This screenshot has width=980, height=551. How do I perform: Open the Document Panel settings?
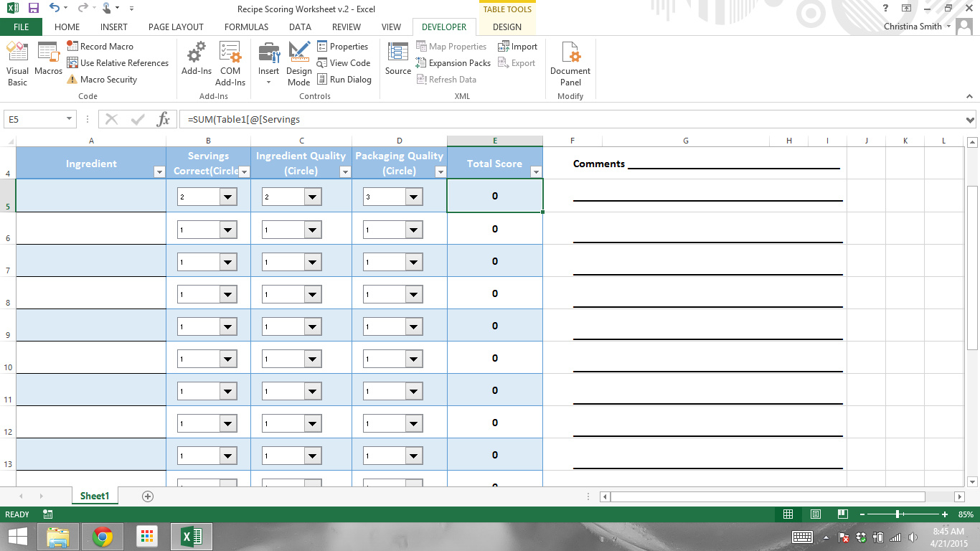click(x=570, y=63)
